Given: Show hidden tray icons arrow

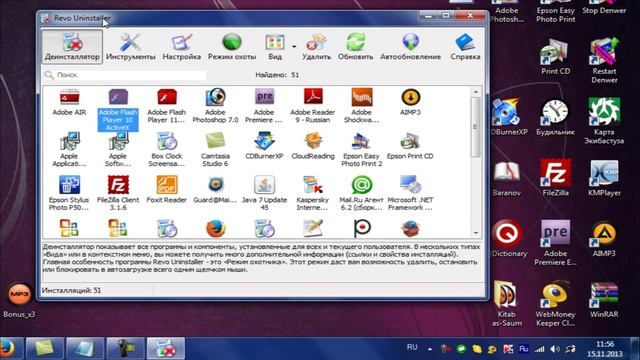Looking at the screenshot, I should point(430,349).
